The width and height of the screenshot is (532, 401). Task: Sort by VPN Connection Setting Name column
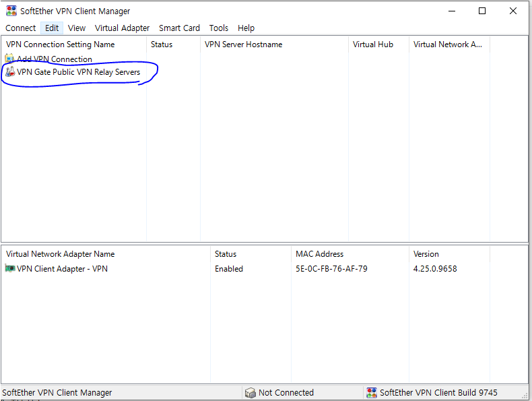(74, 44)
